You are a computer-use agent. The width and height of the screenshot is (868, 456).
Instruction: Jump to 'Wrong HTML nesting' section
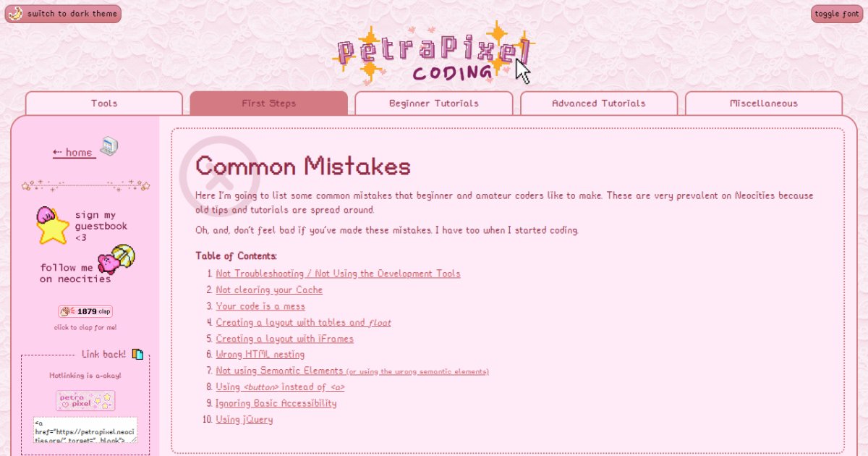[x=260, y=355]
